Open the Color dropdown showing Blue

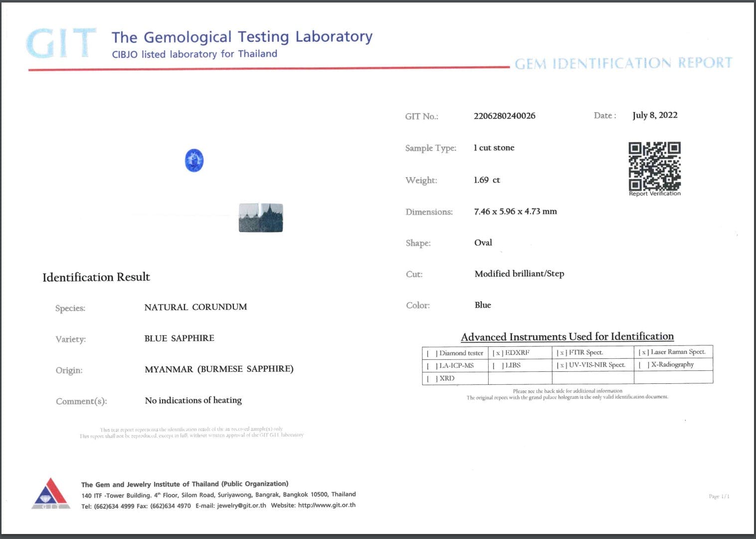pos(482,305)
